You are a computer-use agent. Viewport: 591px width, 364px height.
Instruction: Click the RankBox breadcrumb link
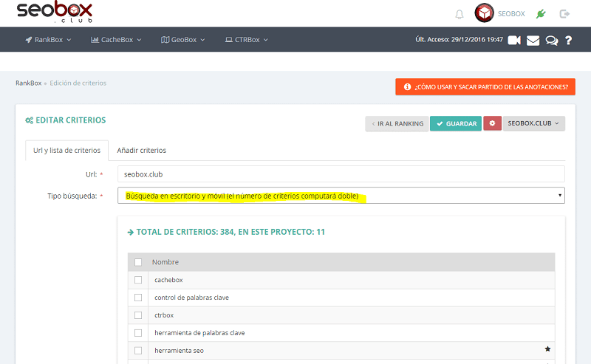coord(29,83)
